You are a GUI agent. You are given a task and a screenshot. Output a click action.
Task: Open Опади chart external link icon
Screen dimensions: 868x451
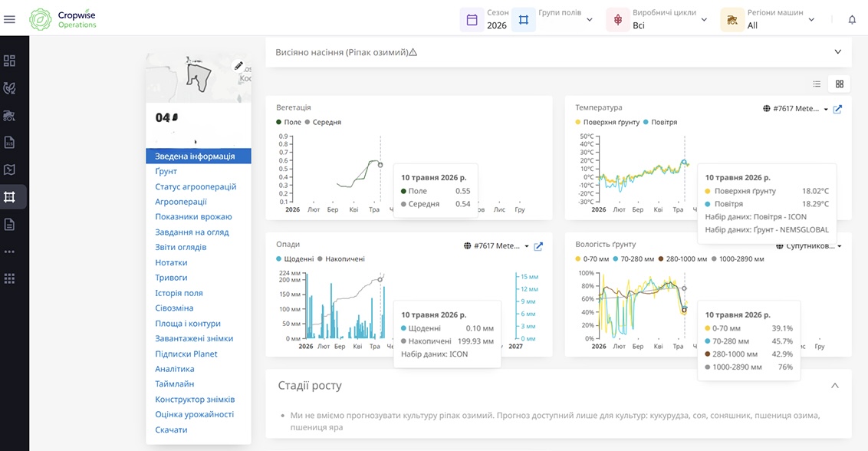point(538,246)
